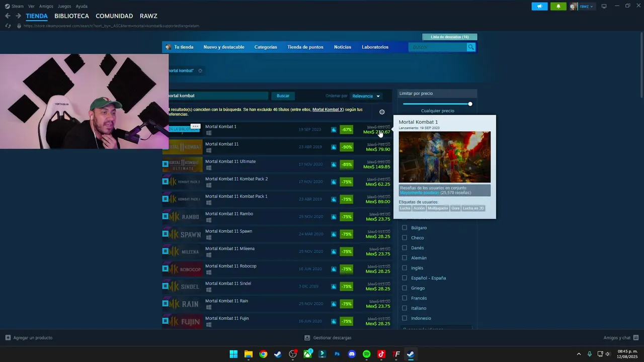
Task: Open Google Chrome from taskbar
Action: 263,354
